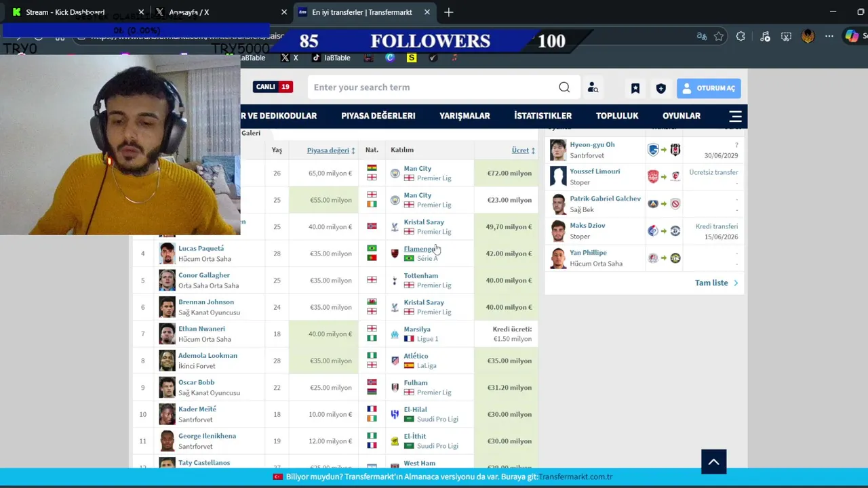
Task: Click the El-Hilal club crest icon
Action: pyautogui.click(x=395, y=414)
